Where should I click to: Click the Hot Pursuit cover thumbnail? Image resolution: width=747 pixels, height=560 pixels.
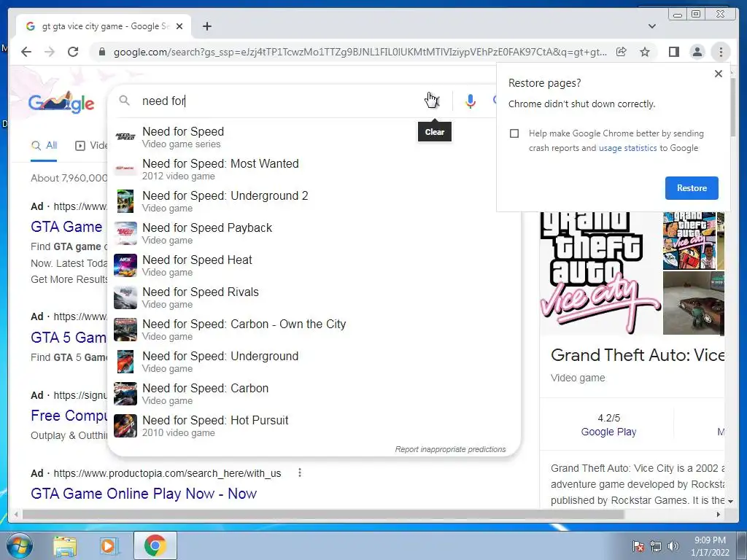pos(125,426)
